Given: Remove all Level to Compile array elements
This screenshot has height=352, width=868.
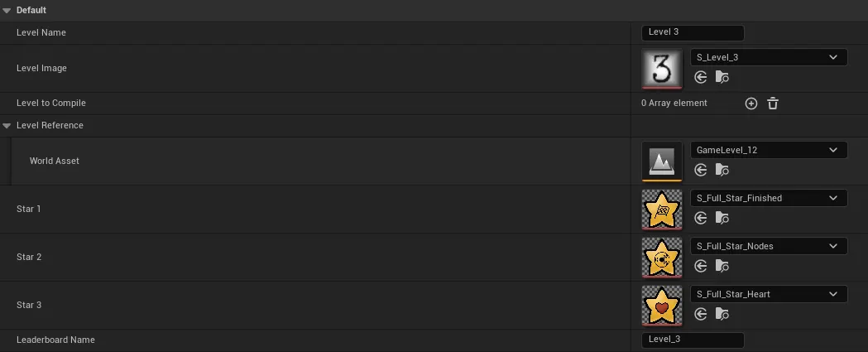Looking at the screenshot, I should coord(773,104).
